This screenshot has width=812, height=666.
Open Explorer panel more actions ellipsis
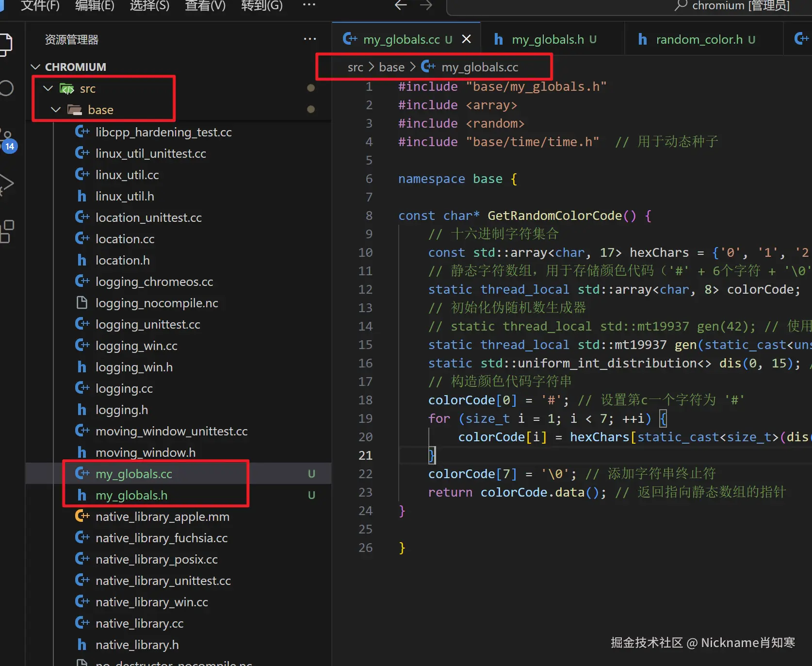(309, 39)
